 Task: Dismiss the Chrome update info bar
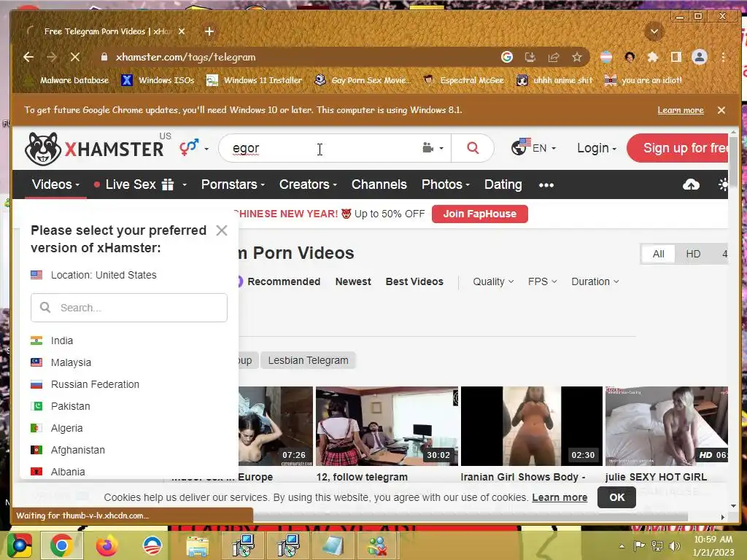tap(721, 110)
